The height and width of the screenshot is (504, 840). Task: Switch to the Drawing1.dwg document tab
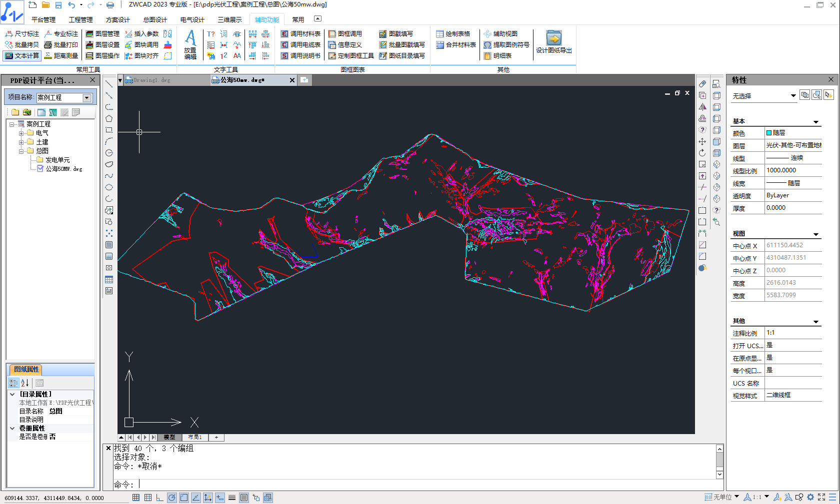click(x=151, y=80)
